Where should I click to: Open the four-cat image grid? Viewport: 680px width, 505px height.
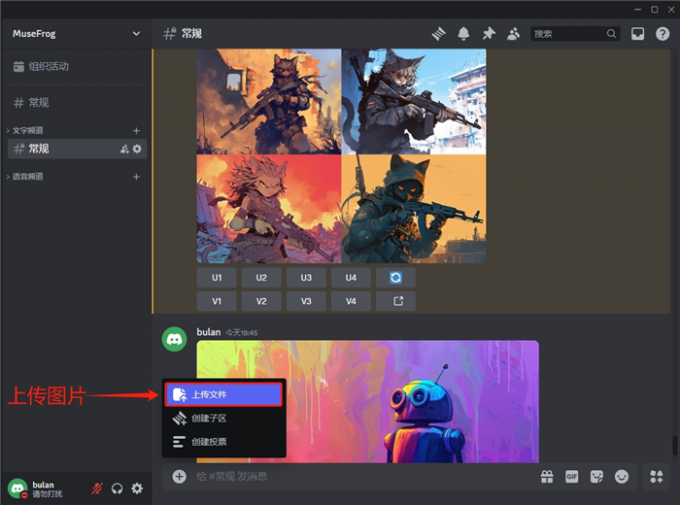[x=341, y=156]
